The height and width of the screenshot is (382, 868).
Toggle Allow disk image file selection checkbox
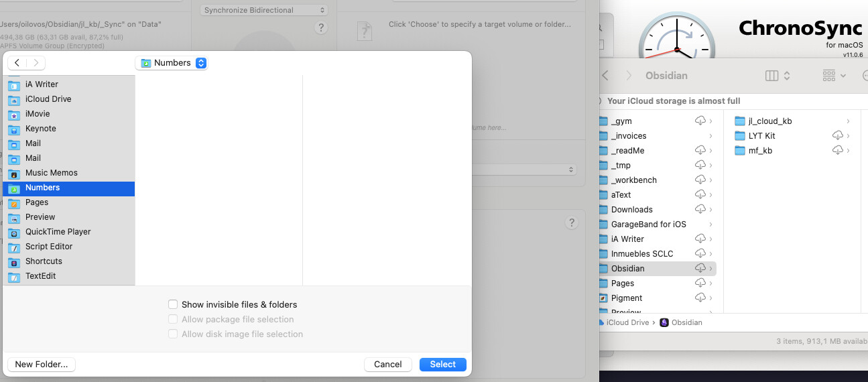[x=173, y=334]
